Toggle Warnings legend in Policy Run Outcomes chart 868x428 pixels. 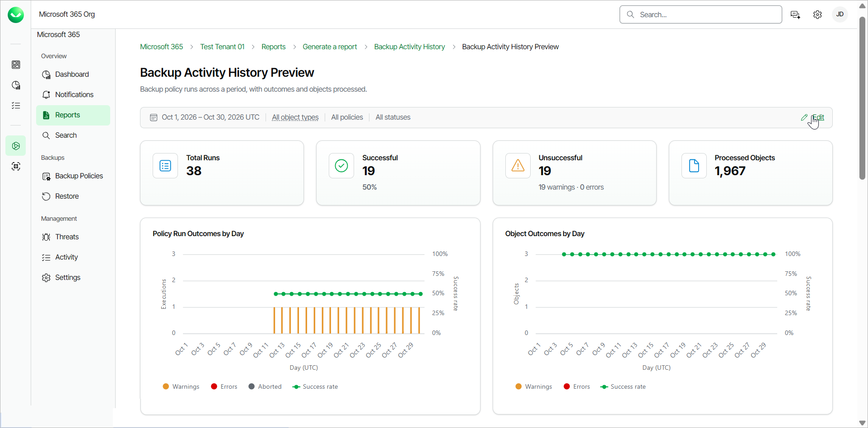(x=181, y=387)
